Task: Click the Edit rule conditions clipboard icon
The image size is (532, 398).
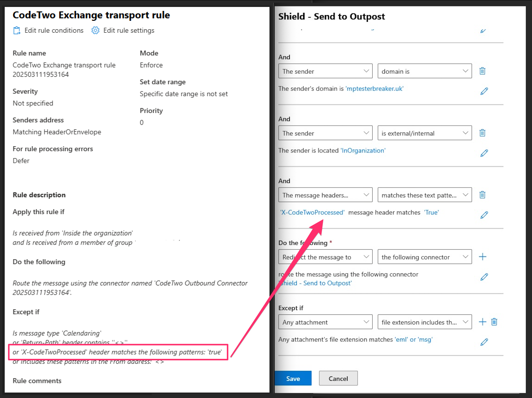Action: [17, 30]
